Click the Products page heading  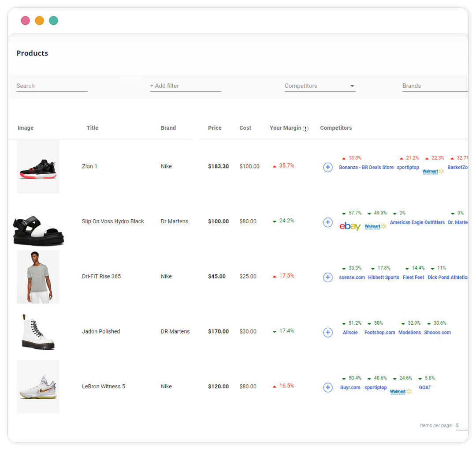(32, 53)
